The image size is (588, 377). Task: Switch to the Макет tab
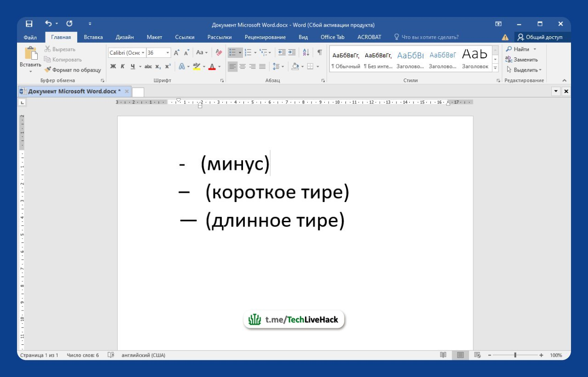pos(154,37)
